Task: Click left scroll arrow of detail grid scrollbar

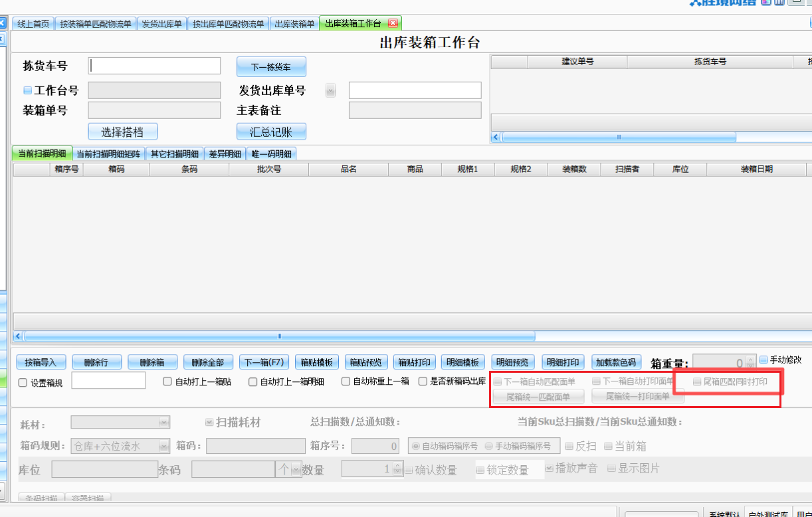Action: pyautogui.click(x=17, y=336)
